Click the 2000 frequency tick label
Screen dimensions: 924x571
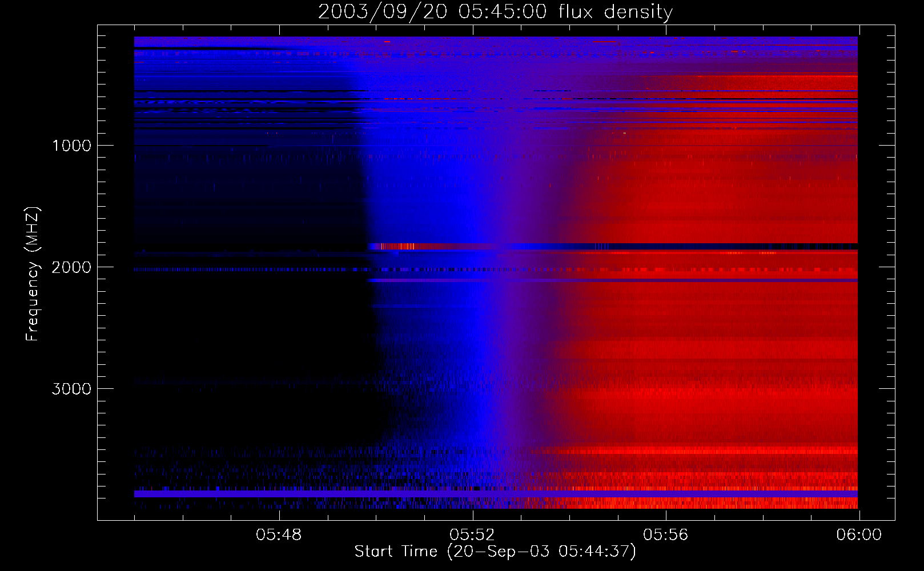(71, 267)
